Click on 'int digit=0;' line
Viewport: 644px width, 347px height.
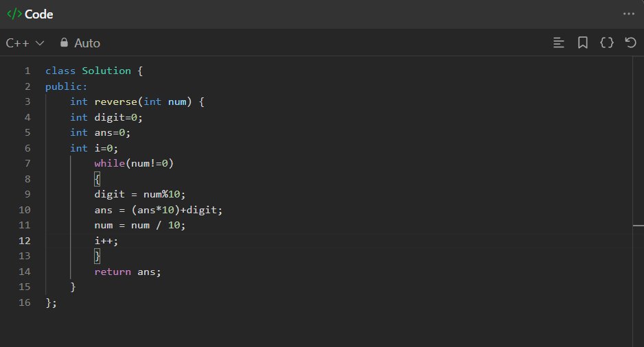coord(106,118)
